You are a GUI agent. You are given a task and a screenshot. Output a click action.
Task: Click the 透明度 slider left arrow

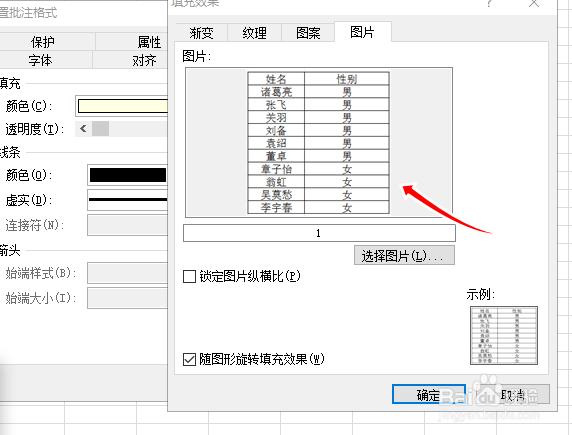point(83,128)
